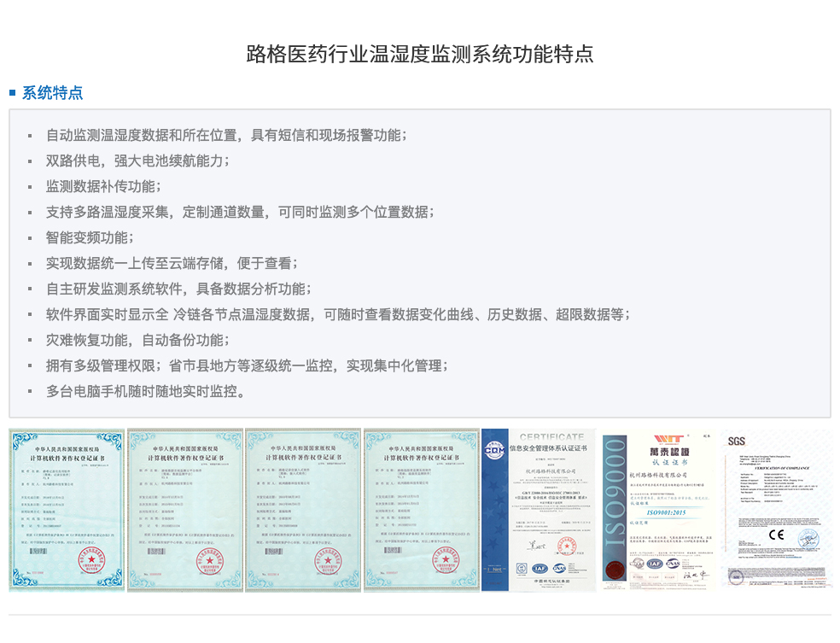Open the first 计算机软件著作权登记证书 thumbnail
Viewport: 840px width, 643px height.
(67, 510)
